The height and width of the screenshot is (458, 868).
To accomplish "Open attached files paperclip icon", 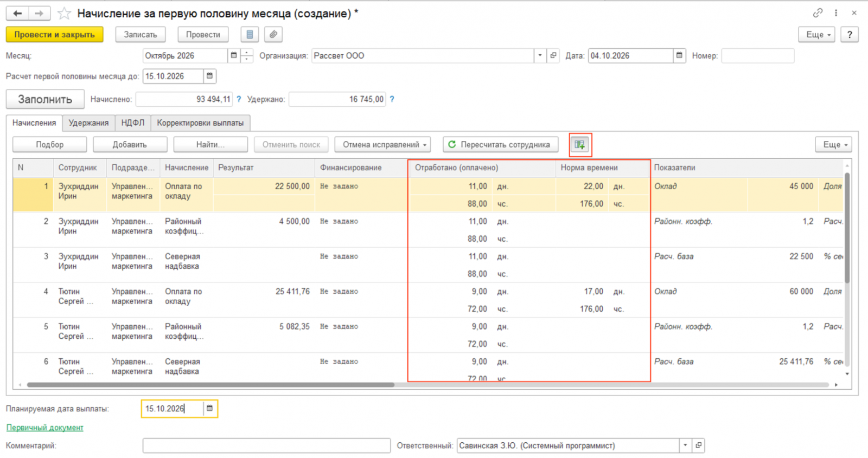I will click(273, 34).
